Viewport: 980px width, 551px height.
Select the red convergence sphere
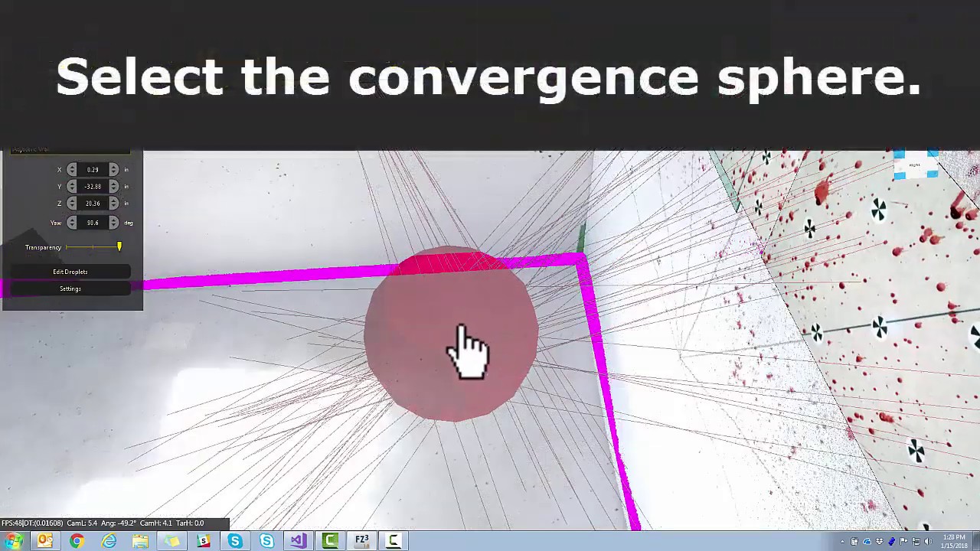452,334
